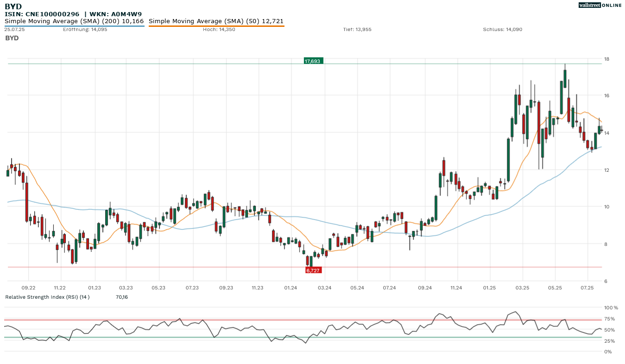This screenshot has height=364, width=625.
Task: Click the 100 % RSI axis label
Action: pos(610,308)
